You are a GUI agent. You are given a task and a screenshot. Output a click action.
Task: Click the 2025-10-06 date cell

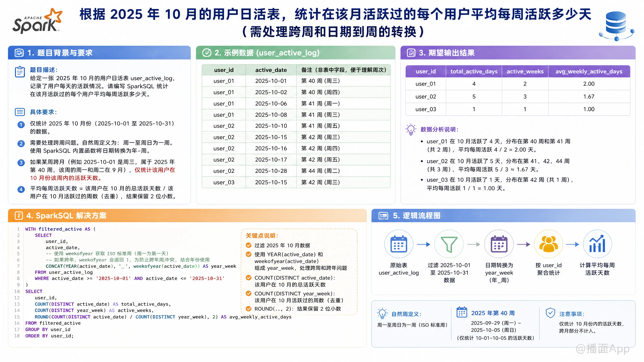271,103
